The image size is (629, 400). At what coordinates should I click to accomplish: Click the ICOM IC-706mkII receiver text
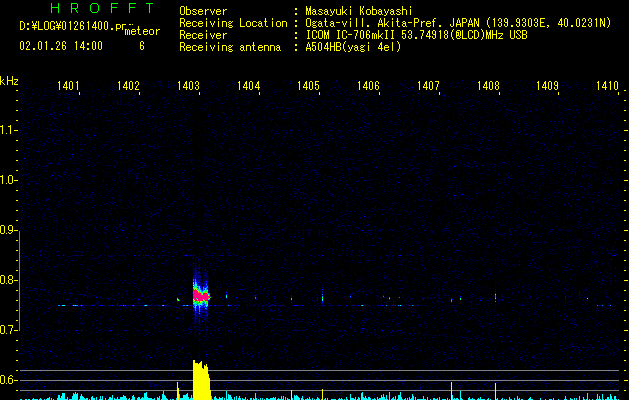pyautogui.click(x=416, y=35)
